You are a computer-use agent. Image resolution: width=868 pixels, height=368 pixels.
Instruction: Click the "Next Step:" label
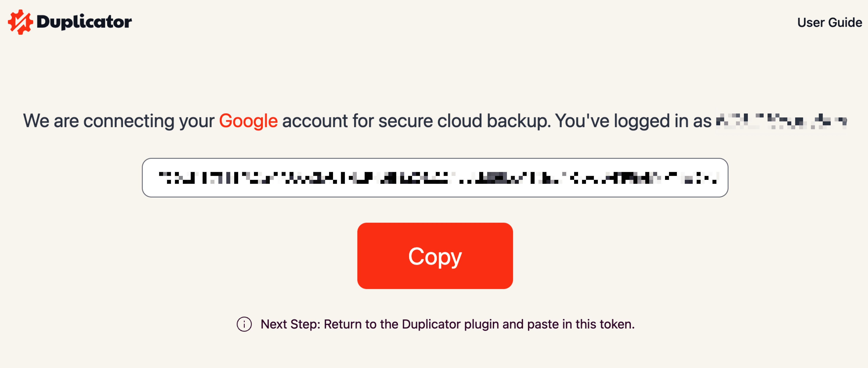(291, 324)
